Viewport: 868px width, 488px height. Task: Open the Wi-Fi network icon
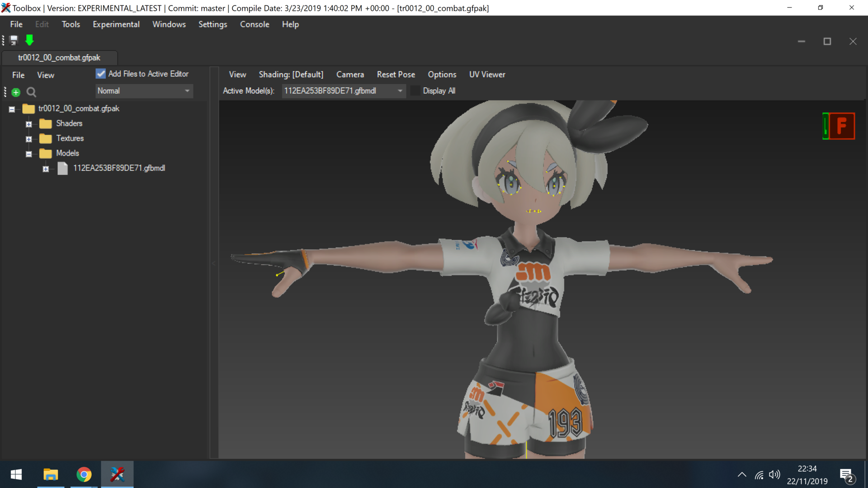point(759,475)
